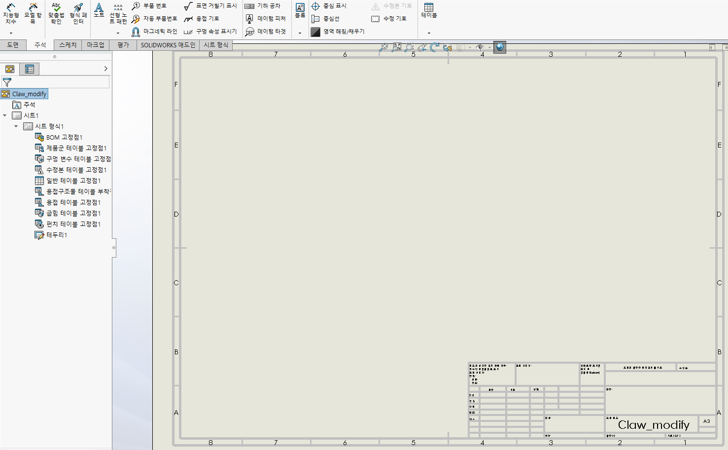Click the filter funnel icon in tree
The height and width of the screenshot is (450, 728).
pyautogui.click(x=7, y=83)
